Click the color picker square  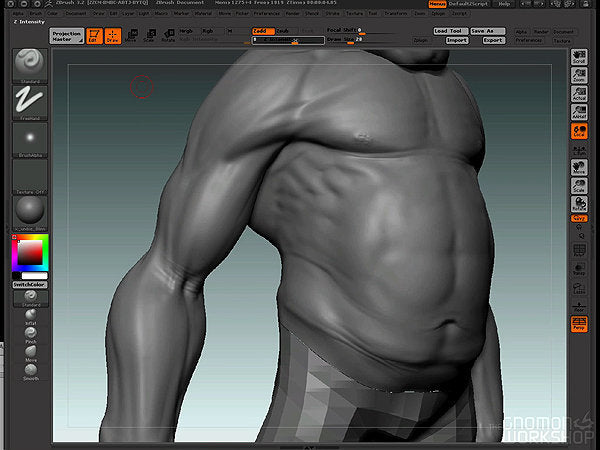coord(29,254)
